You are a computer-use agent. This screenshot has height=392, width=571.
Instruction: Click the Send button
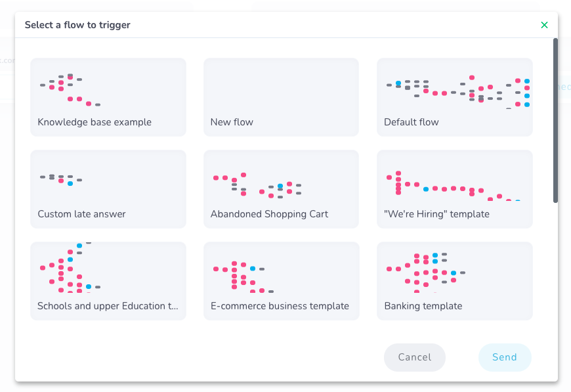click(x=505, y=357)
